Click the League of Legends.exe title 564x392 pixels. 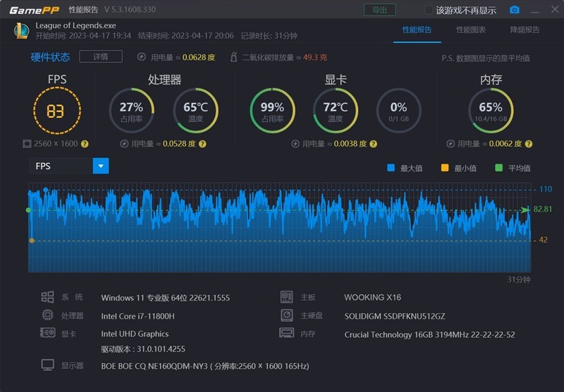(x=75, y=25)
